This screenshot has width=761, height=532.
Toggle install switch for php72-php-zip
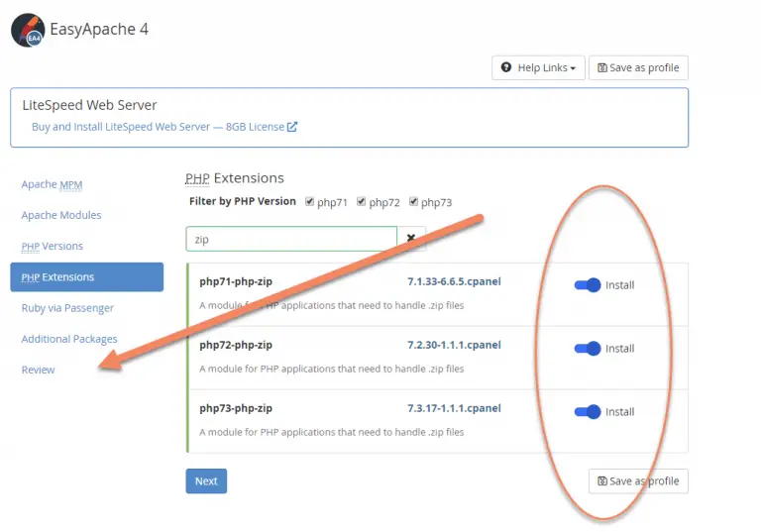[x=588, y=349]
